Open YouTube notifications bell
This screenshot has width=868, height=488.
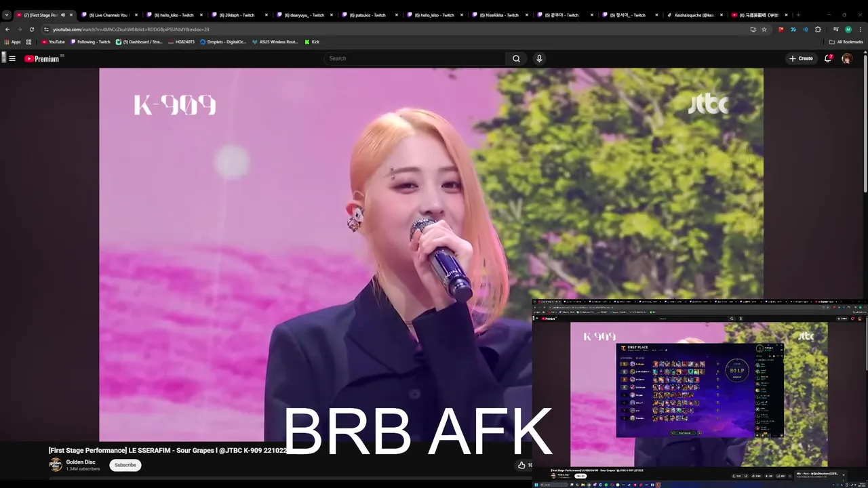click(828, 59)
